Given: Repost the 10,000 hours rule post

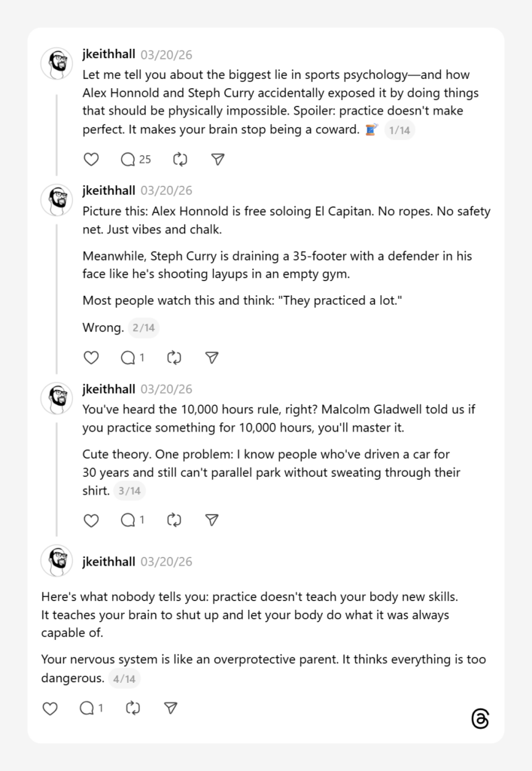Looking at the screenshot, I should [x=175, y=520].
